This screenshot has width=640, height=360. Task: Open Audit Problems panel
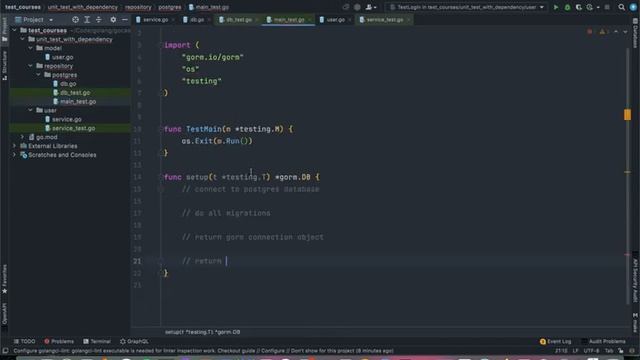(603, 341)
